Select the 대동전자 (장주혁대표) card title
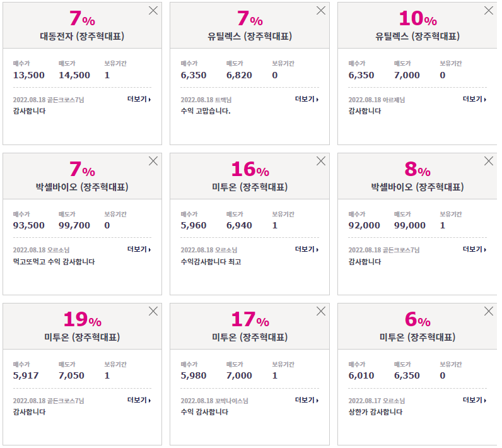The height and width of the screenshot is (448, 502). [82, 36]
